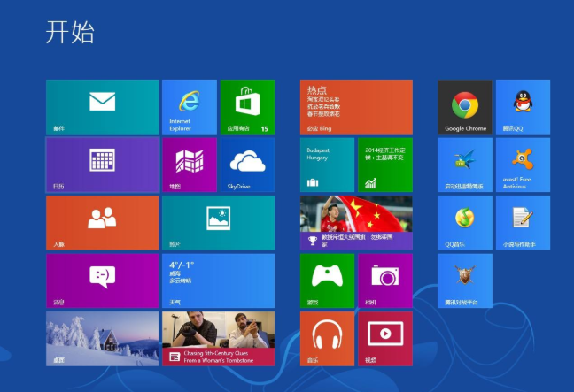Open the Mail tile with envelope icon
This screenshot has height=392, width=574.
103,107
